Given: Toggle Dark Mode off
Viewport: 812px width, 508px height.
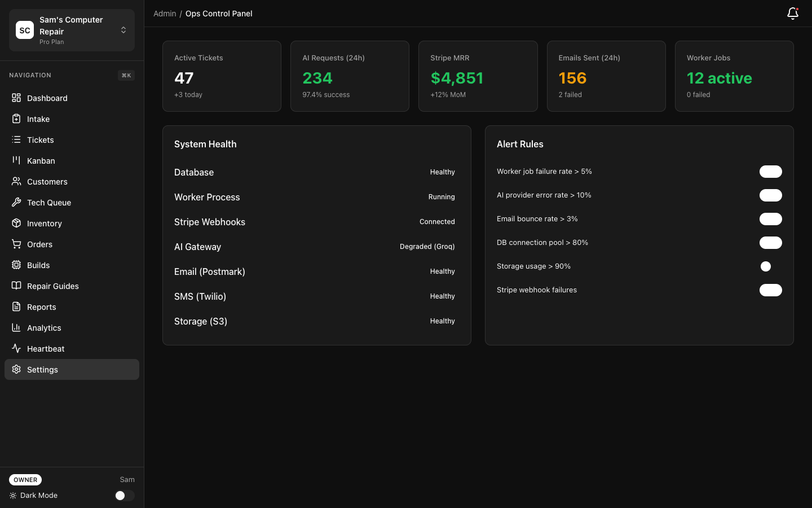Looking at the screenshot, I should tap(124, 495).
